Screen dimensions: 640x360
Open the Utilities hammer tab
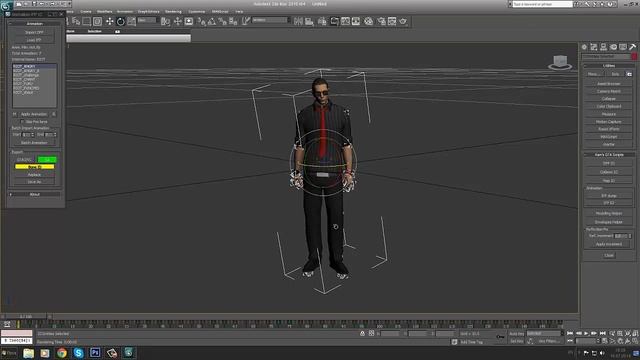click(633, 47)
